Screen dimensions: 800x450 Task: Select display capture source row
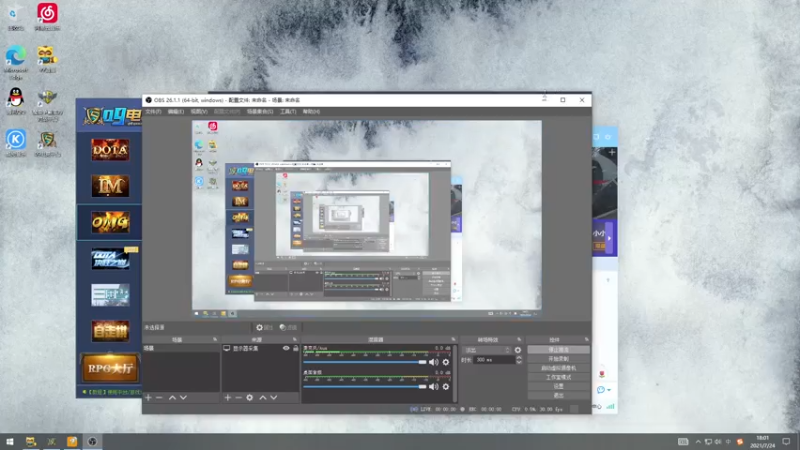coord(260,348)
